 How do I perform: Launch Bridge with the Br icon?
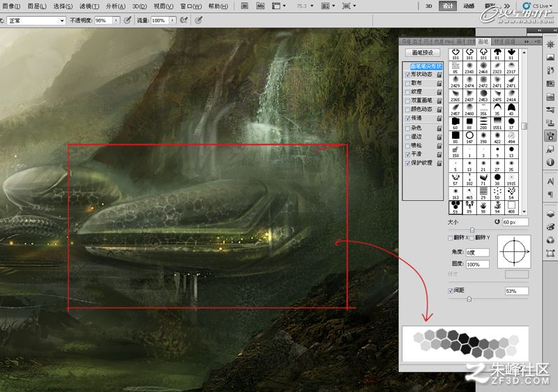pyautogui.click(x=245, y=6)
